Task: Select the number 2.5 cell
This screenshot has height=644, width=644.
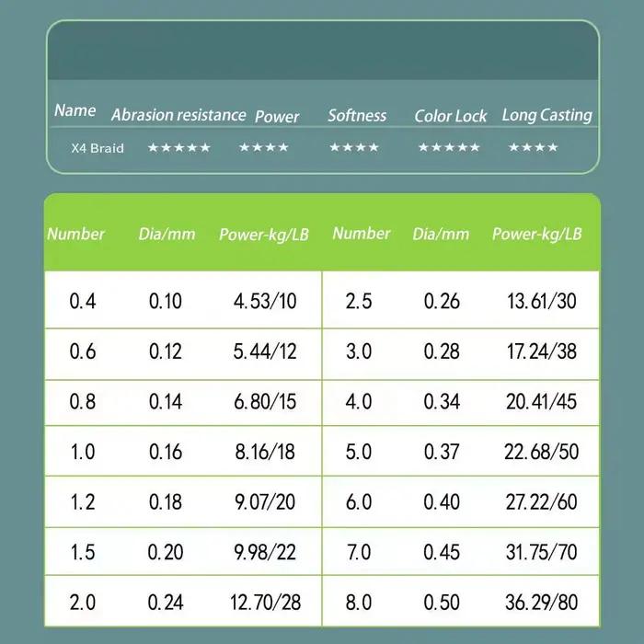Action: tap(359, 301)
